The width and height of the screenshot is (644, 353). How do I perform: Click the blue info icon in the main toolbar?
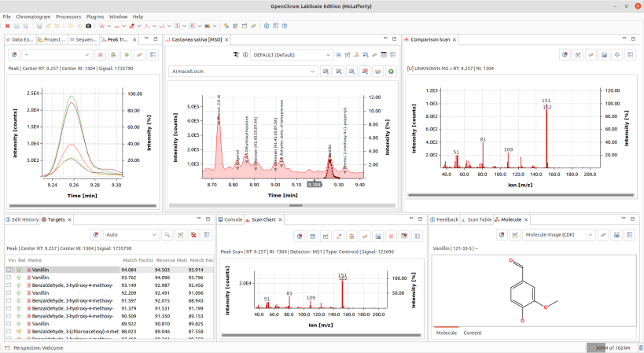(267, 26)
